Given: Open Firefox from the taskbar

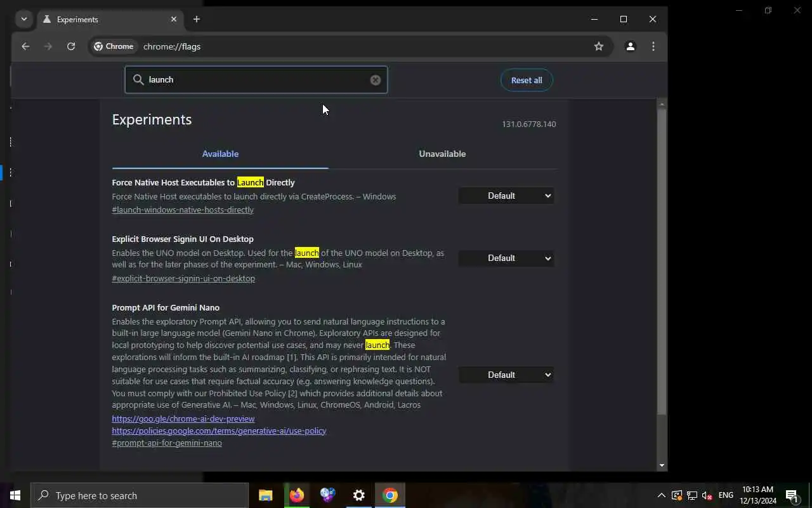Looking at the screenshot, I should pyautogui.click(x=297, y=495).
